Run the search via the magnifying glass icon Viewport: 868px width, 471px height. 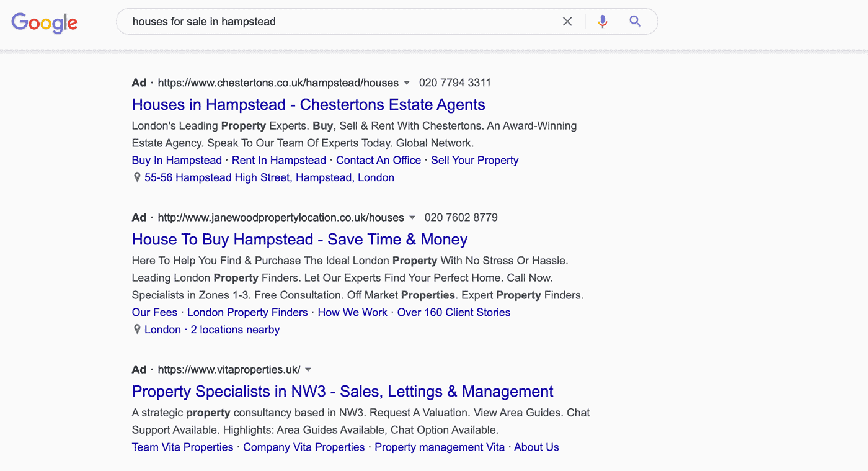pos(634,21)
